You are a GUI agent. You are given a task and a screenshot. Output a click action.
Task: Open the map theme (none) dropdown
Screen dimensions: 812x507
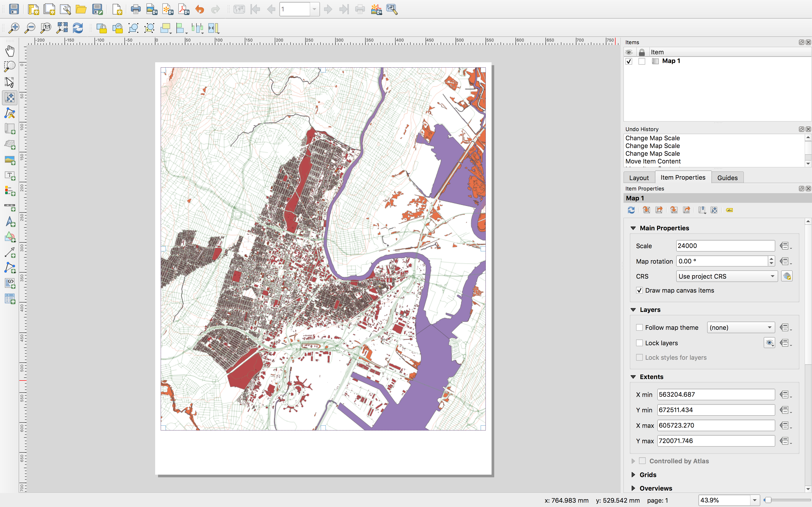(740, 328)
